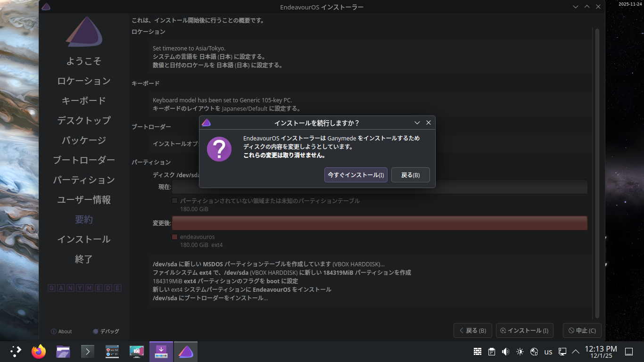Click the インストールを続行しますか？ dialog title
This screenshot has height=362, width=644.
317,123
